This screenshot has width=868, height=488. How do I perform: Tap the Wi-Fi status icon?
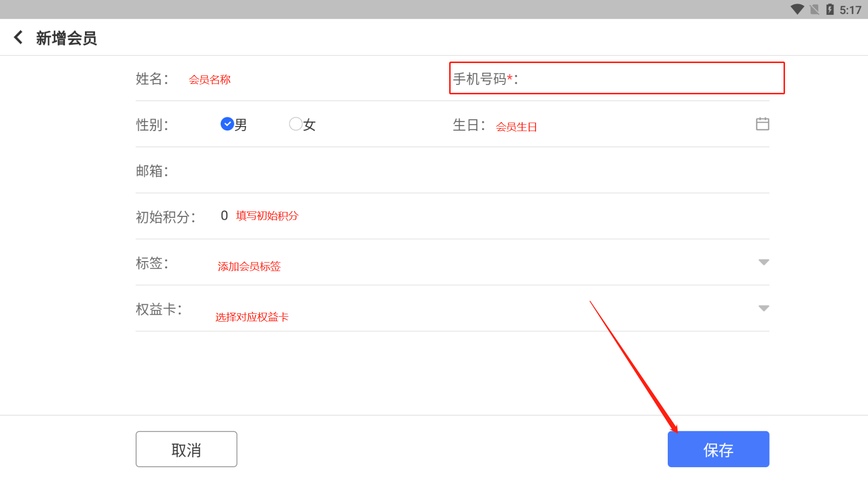pos(797,9)
